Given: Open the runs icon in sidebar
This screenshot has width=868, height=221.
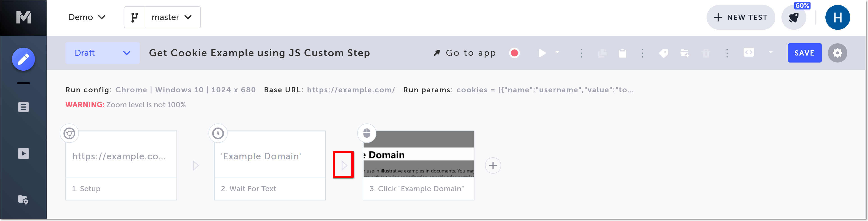Looking at the screenshot, I should click(23, 154).
